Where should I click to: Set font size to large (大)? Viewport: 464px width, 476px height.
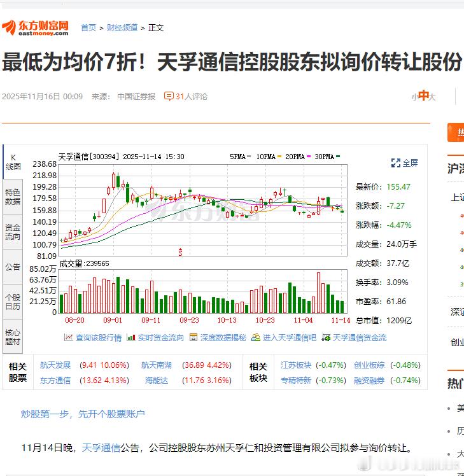(x=432, y=97)
